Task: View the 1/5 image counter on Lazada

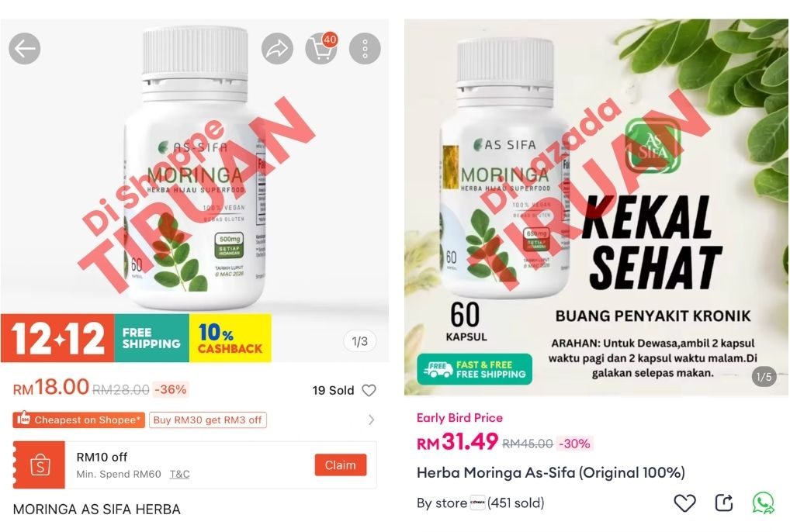Action: coord(764,376)
